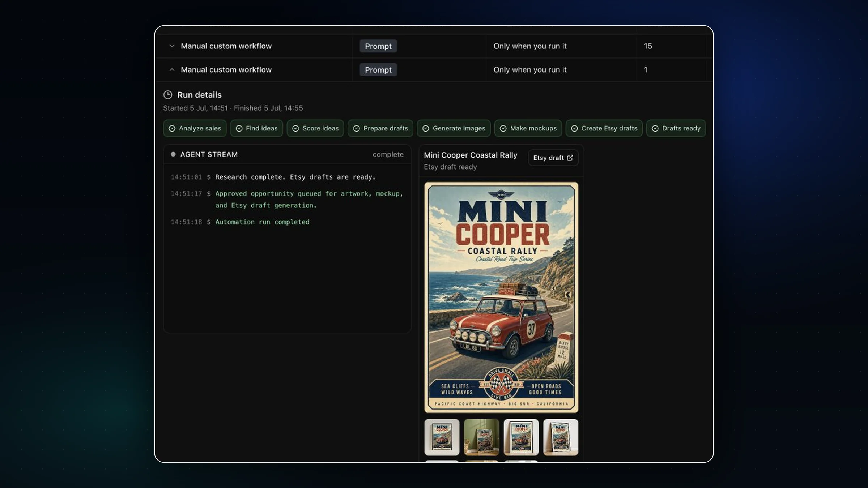Select the Find ideas step chip
868x488 pixels.
click(256, 128)
